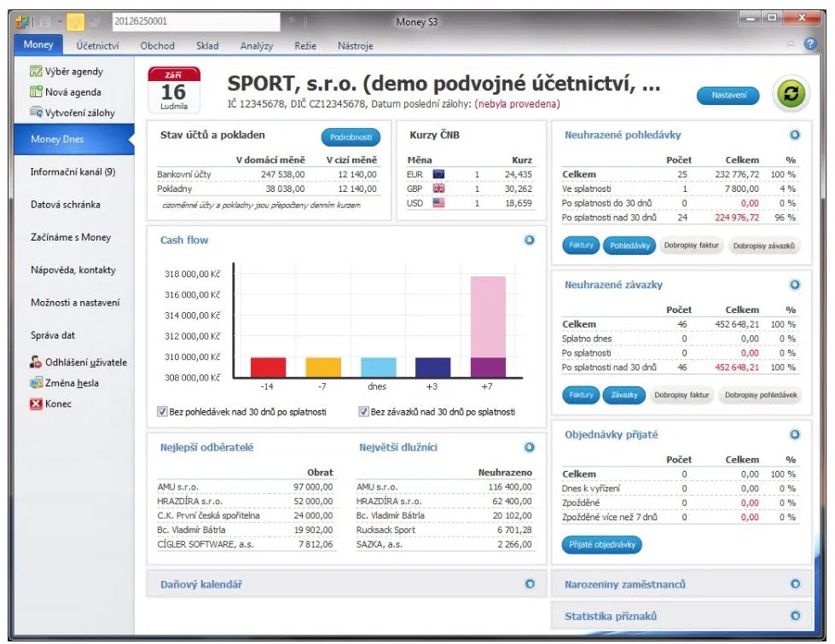Click the Pohledávky button

[x=630, y=246]
